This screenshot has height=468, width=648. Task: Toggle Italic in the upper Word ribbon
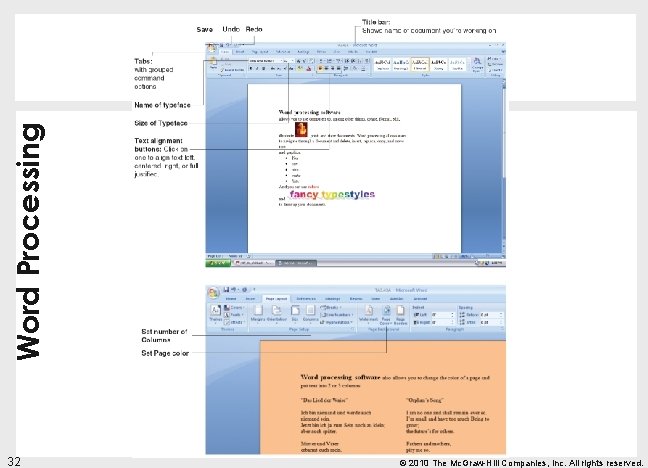[x=257, y=69]
